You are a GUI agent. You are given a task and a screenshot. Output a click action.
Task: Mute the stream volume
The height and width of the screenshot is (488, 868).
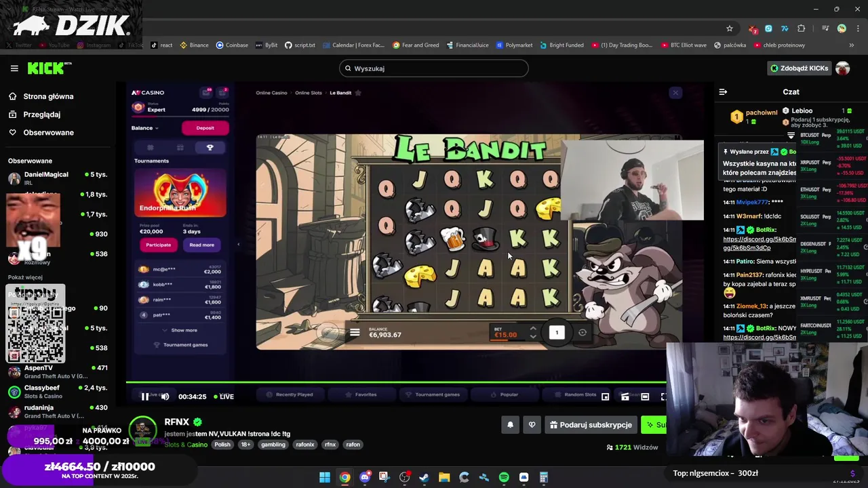pos(165,396)
